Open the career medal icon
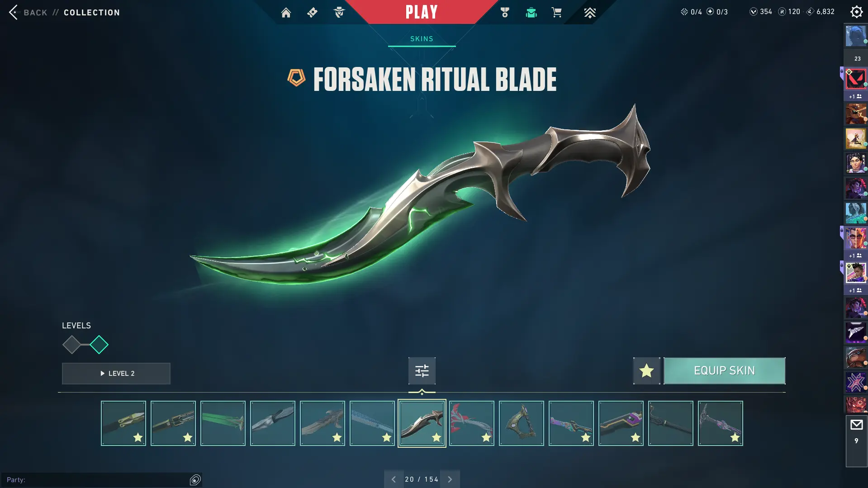Image resolution: width=868 pixels, height=488 pixels. point(505,12)
